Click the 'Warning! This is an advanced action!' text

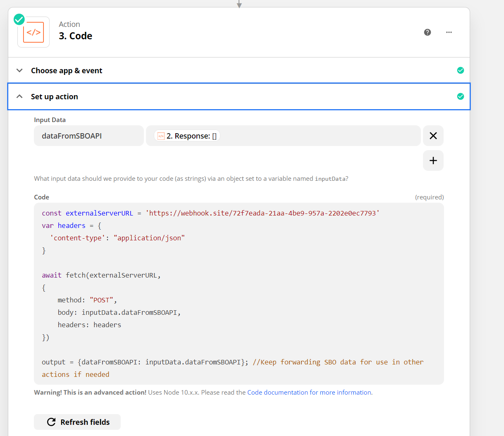point(90,392)
